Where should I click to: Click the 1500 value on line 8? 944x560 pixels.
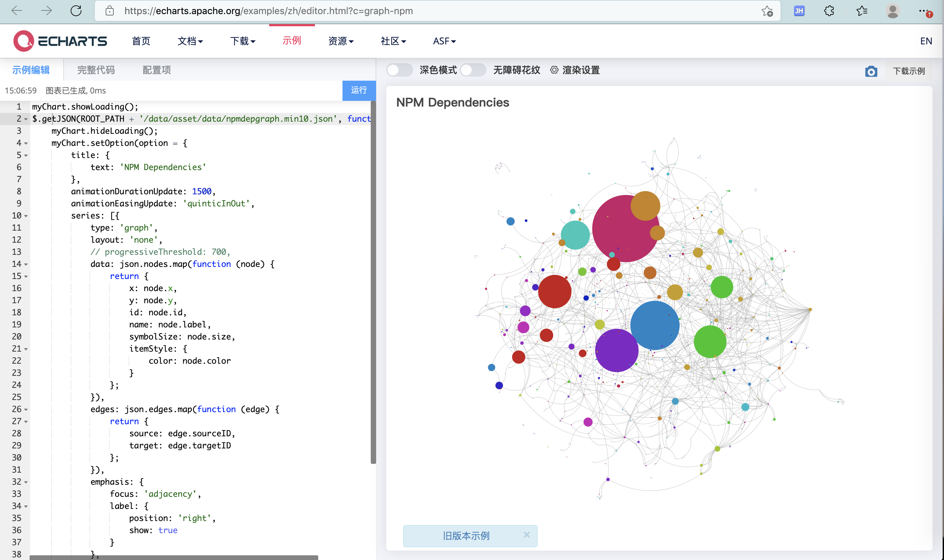[202, 191]
